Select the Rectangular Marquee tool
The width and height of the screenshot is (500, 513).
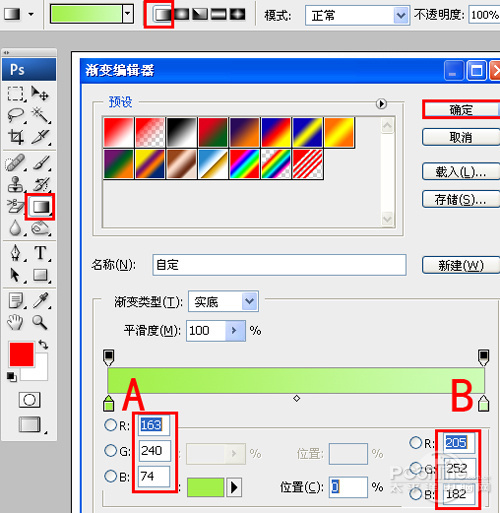point(16,94)
